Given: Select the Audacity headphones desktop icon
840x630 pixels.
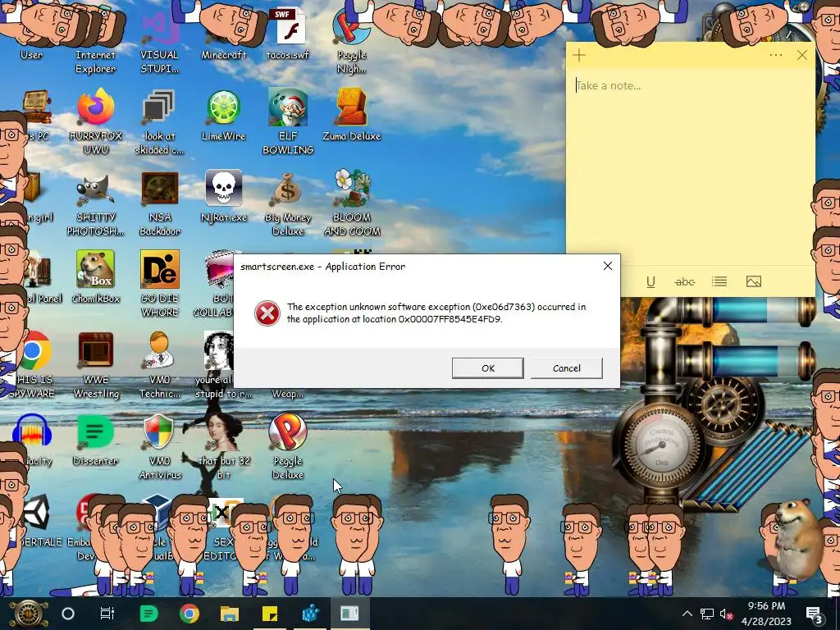Looking at the screenshot, I should 32,440.
